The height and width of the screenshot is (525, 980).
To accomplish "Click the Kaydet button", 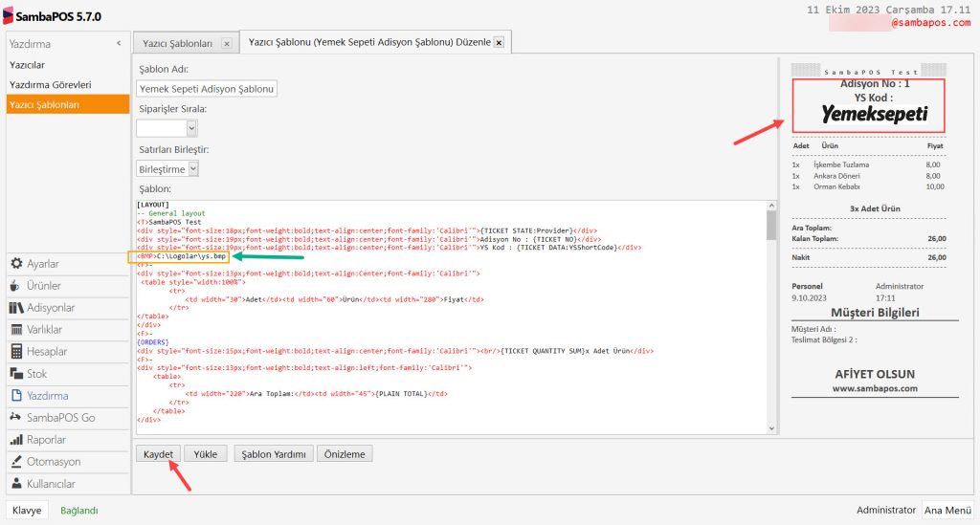I will point(158,454).
